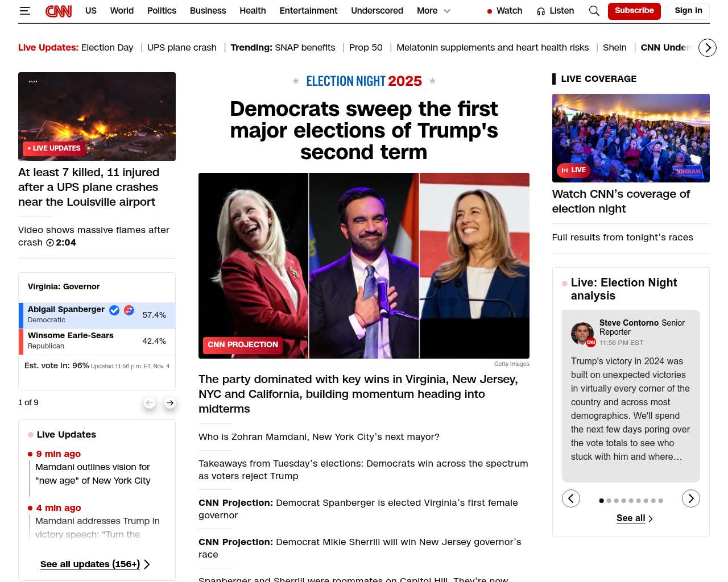Open 'Mamdani outlines vision' live update
Screen dimensions: 728x582
(x=93, y=474)
